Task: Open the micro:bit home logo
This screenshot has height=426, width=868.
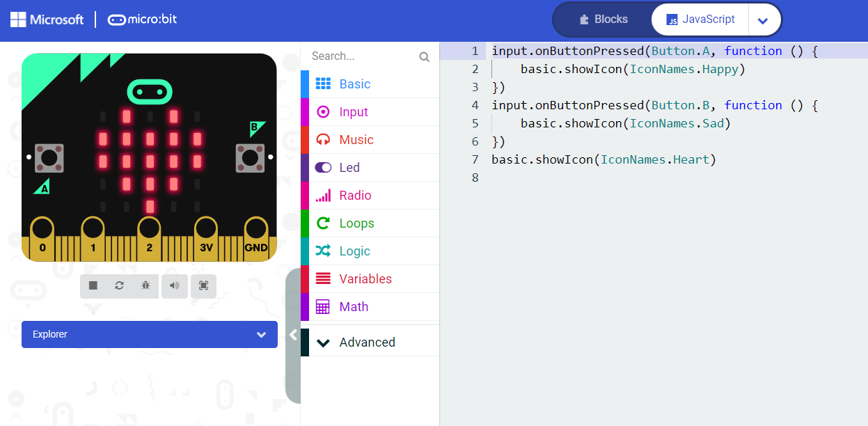Action: tap(143, 19)
